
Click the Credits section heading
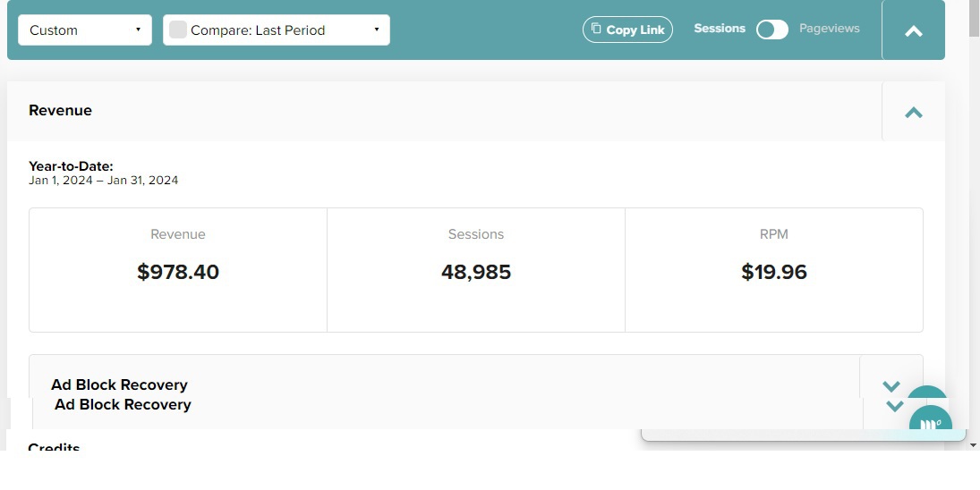click(x=54, y=447)
